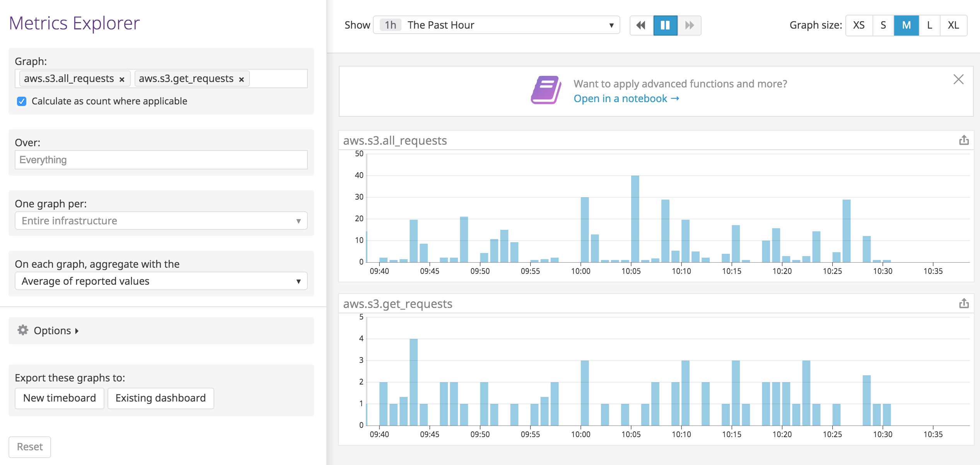Click Open in a notebook link

pyautogui.click(x=626, y=99)
